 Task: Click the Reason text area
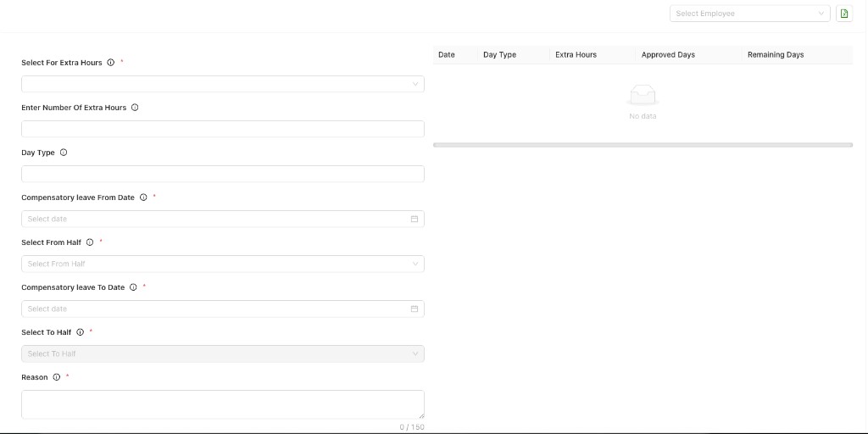tap(223, 404)
